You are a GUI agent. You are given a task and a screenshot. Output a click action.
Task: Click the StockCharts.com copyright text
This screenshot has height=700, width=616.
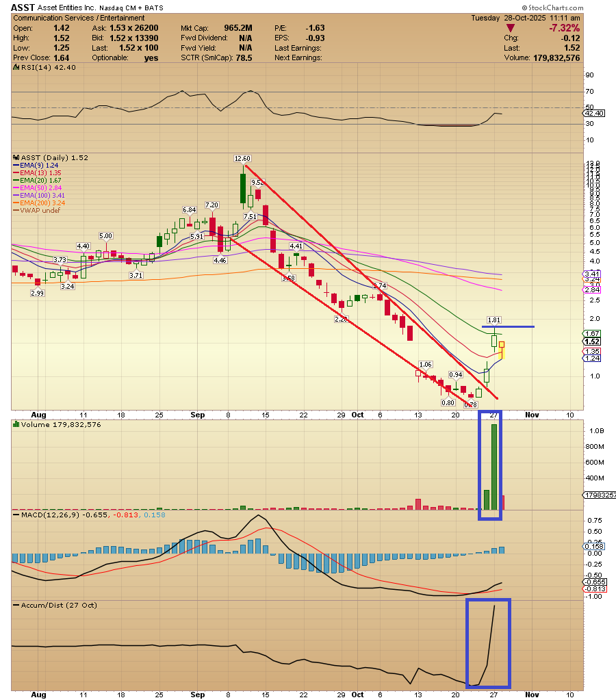pyautogui.click(x=552, y=8)
